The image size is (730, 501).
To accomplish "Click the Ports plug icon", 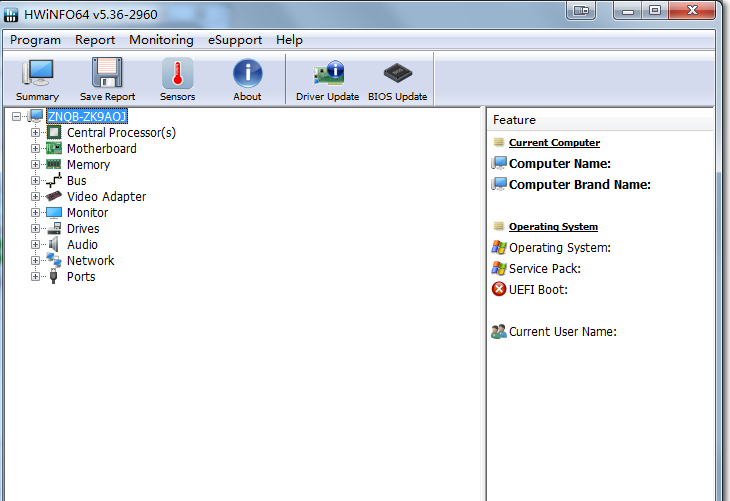I will pyautogui.click(x=54, y=276).
